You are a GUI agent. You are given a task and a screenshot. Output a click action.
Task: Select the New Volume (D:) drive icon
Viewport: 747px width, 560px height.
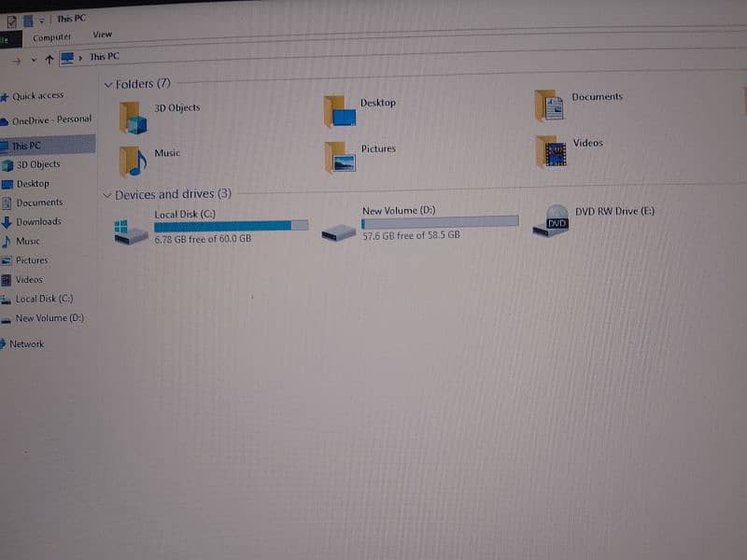[x=338, y=232]
